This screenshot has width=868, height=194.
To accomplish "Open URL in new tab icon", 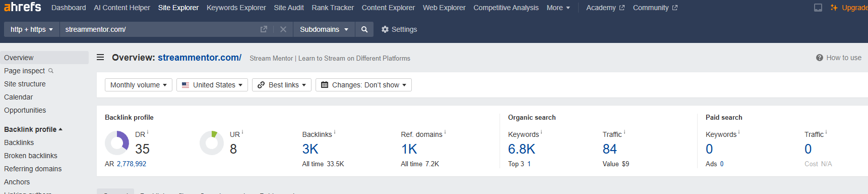I will pos(264,29).
